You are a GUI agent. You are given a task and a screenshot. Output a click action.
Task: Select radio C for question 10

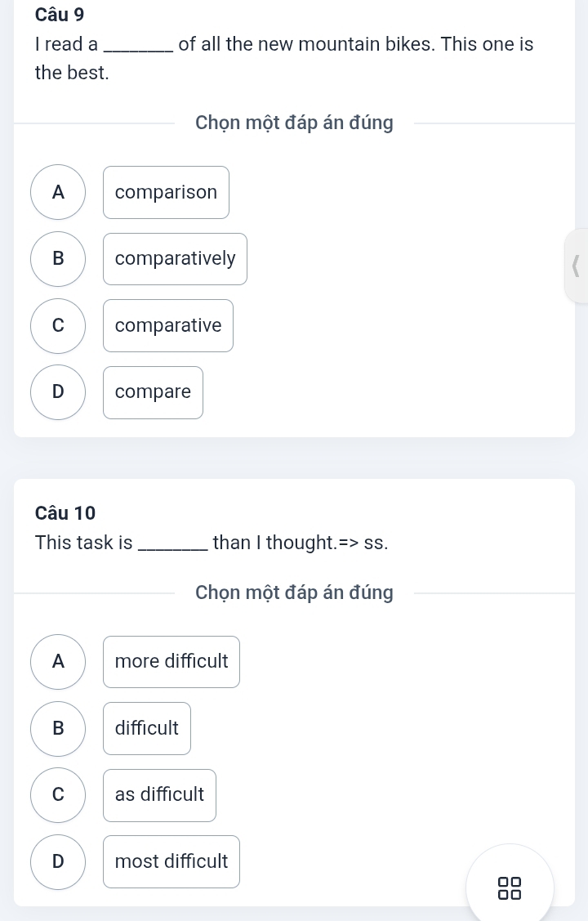click(58, 795)
